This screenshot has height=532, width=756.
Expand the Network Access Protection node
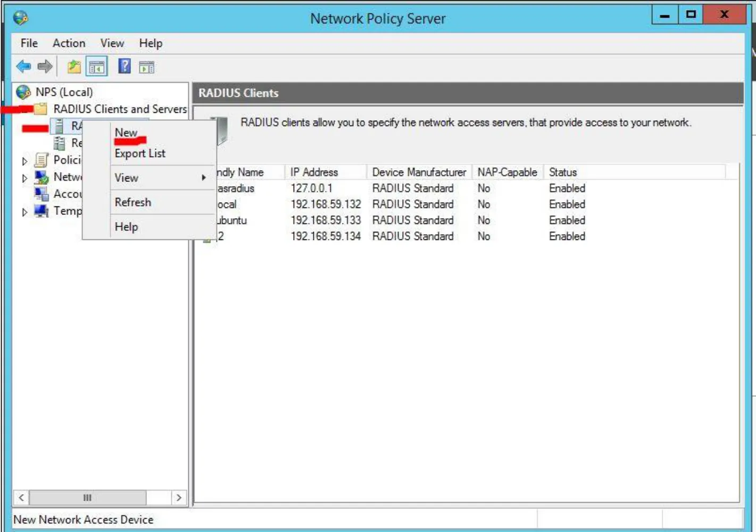[x=24, y=178]
